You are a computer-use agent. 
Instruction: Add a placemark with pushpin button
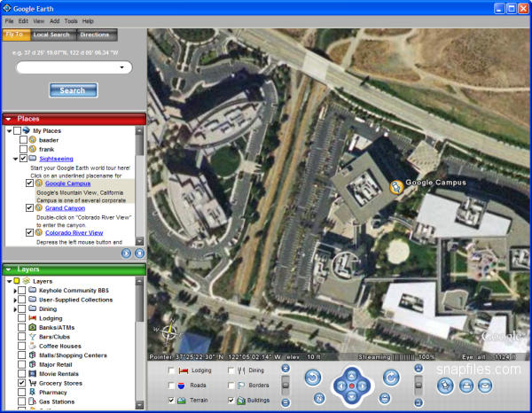(445, 386)
